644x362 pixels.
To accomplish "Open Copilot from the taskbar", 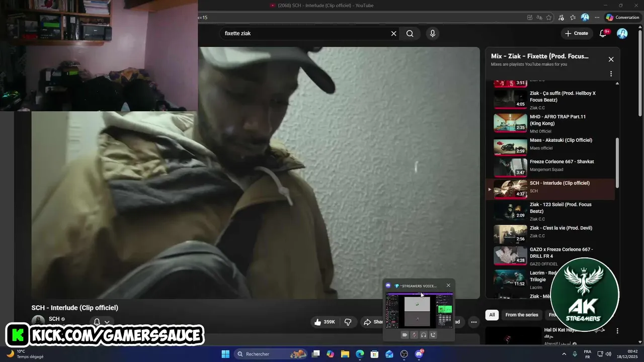I will pos(331,354).
